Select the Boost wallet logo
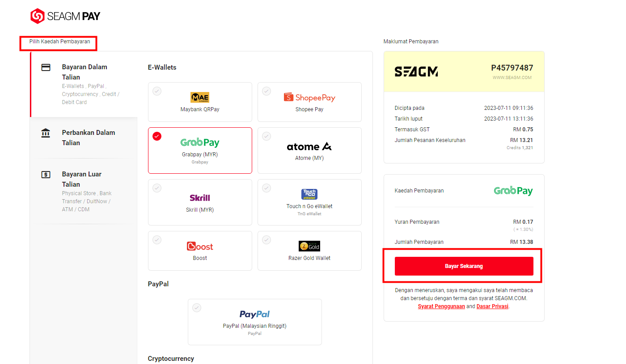 (x=200, y=246)
